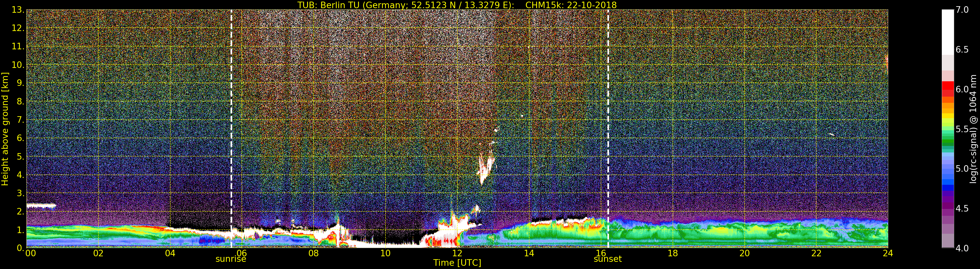Click the dashed white sunrise line
This screenshot has width=980, height=269.
pos(231,129)
